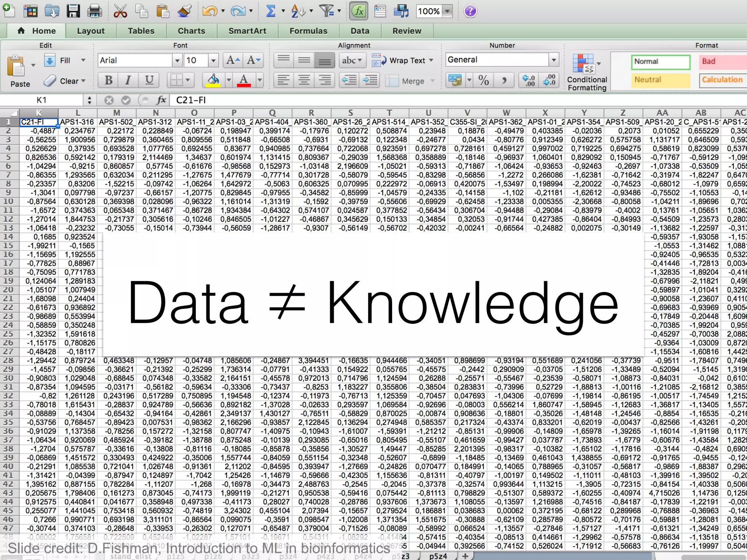Click the Percent style button

point(484,80)
